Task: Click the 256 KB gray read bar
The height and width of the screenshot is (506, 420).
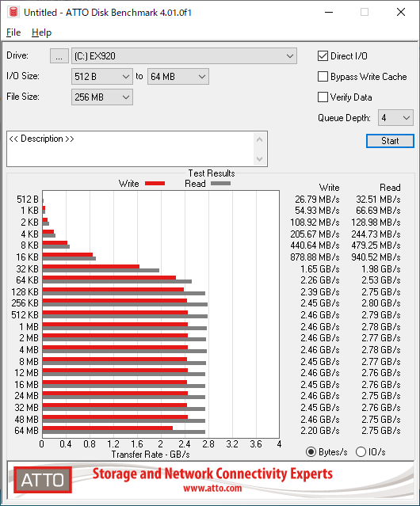Action: 125,305
